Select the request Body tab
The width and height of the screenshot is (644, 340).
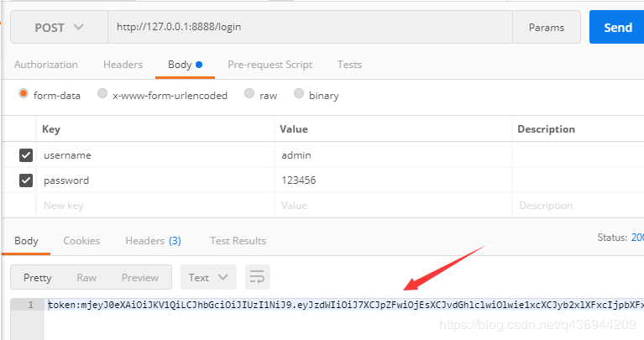[185, 65]
